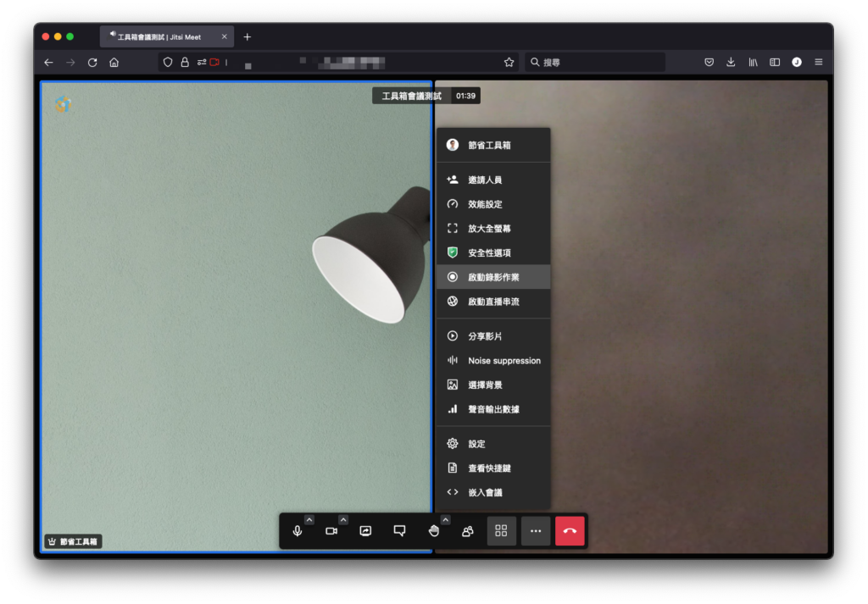868x604 pixels.
Task: Focus the 搜尋 search field
Action: coord(595,63)
